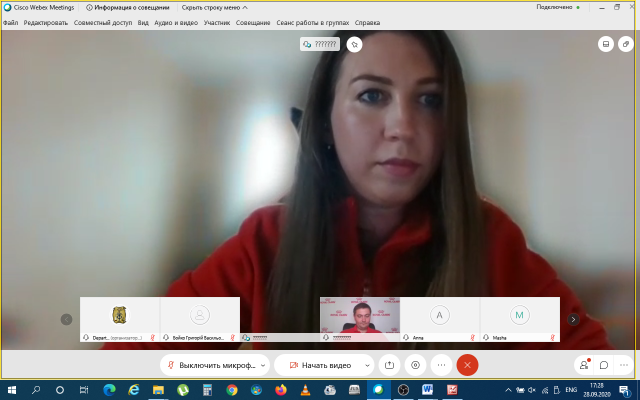Select the Anna participant thumbnail
Viewport: 640px width, 400px height.
(440, 319)
